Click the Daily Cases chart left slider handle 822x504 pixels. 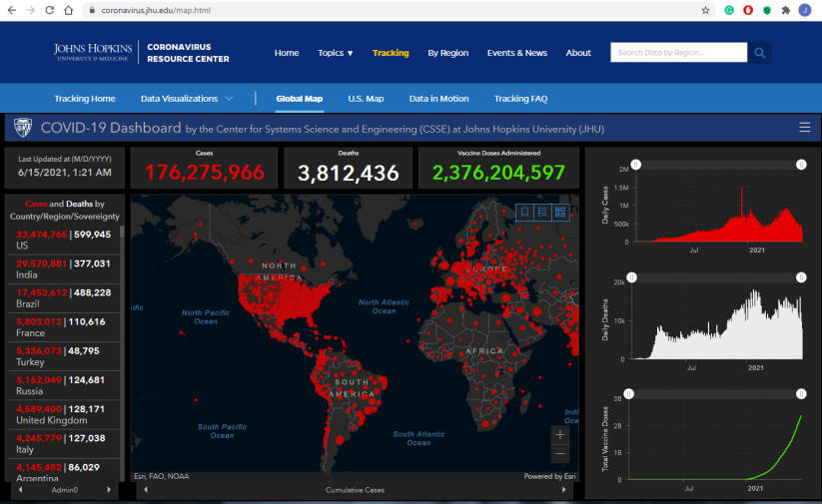pyautogui.click(x=636, y=164)
